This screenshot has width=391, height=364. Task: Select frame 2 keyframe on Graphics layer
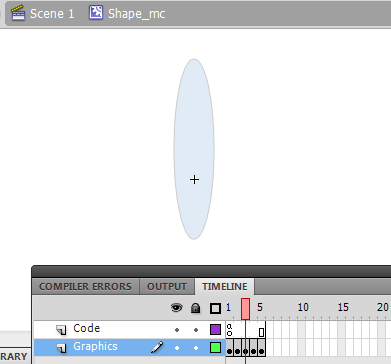[237, 348]
